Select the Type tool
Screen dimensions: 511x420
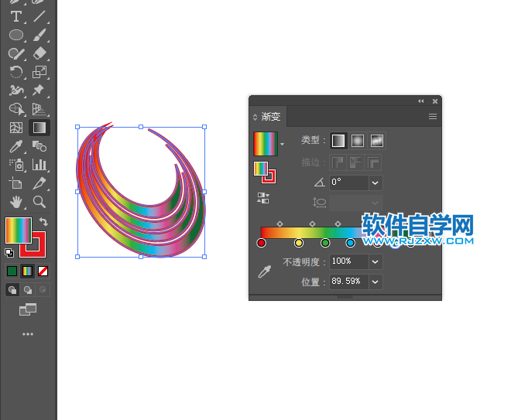16,16
